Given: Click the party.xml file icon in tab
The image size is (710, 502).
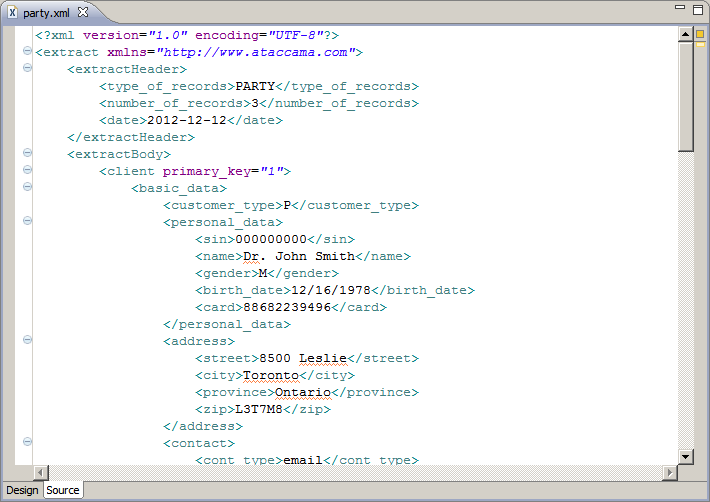Looking at the screenshot, I should click(x=12, y=12).
